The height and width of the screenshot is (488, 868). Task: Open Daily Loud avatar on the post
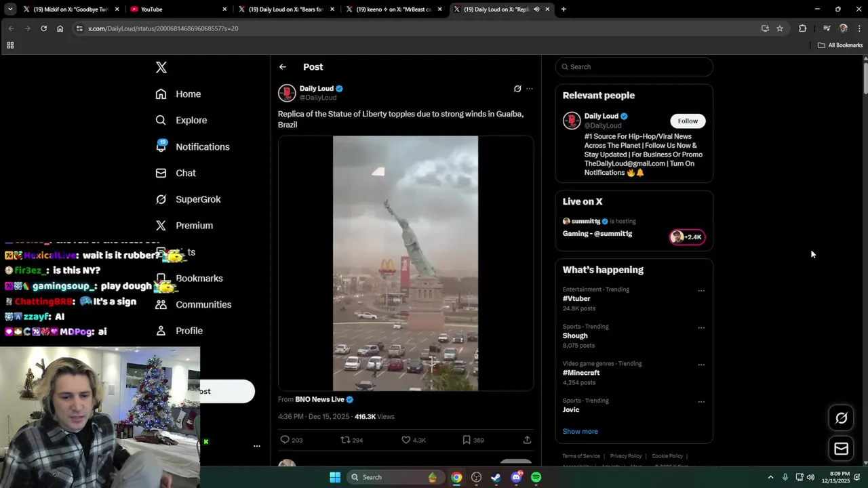(287, 93)
